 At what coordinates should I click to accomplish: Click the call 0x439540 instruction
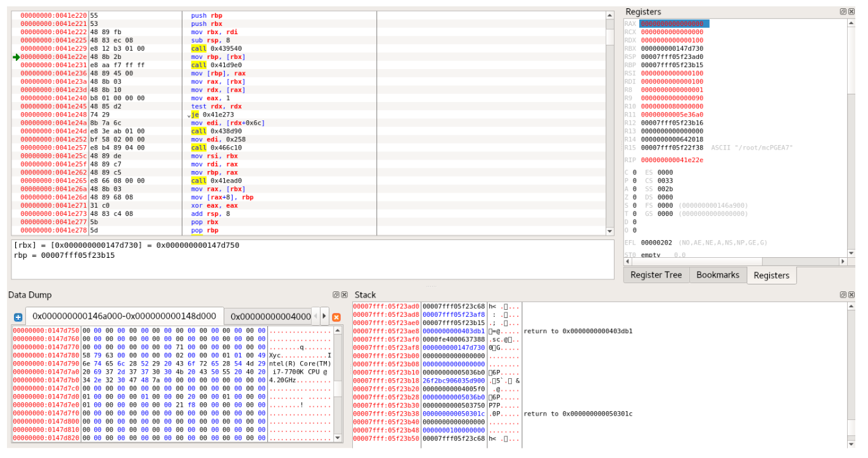tap(216, 48)
